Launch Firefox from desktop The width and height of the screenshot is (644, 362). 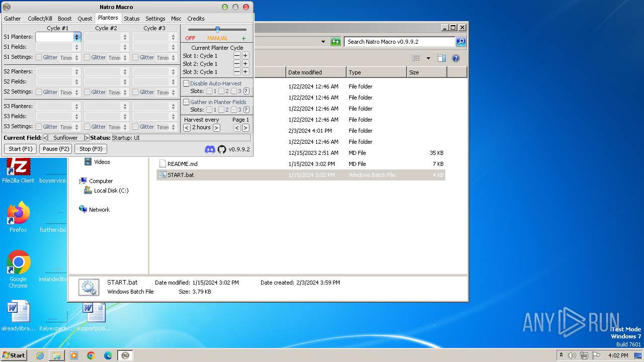[18, 217]
